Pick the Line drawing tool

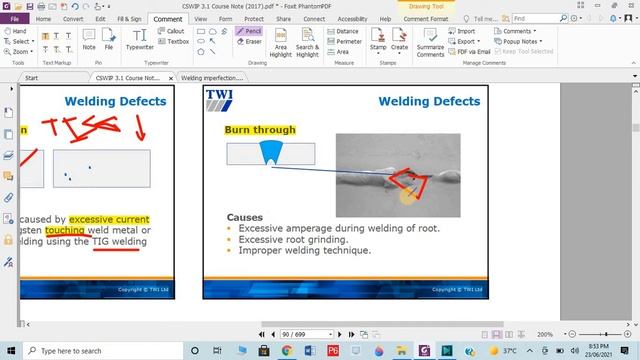click(x=213, y=52)
